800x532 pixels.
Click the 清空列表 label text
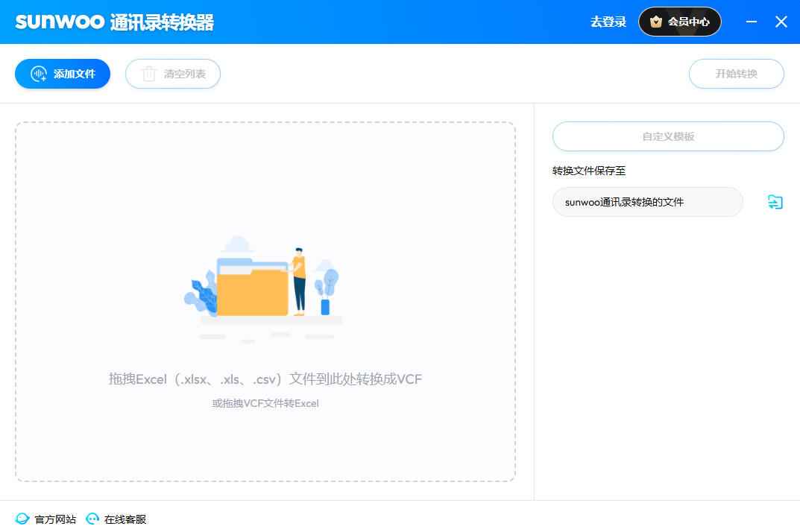(x=185, y=74)
